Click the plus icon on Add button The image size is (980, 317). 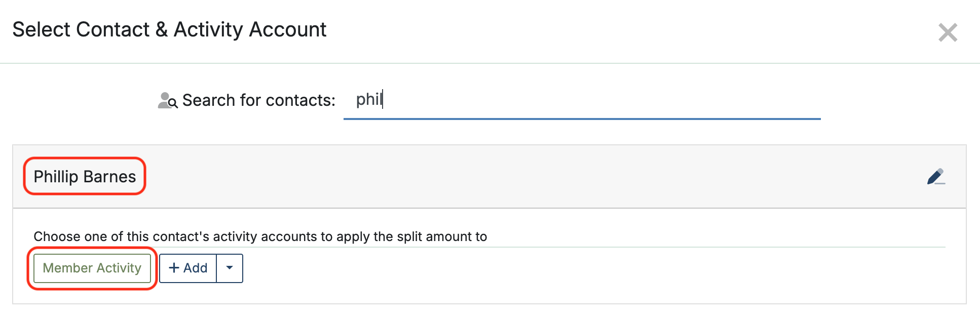[174, 268]
